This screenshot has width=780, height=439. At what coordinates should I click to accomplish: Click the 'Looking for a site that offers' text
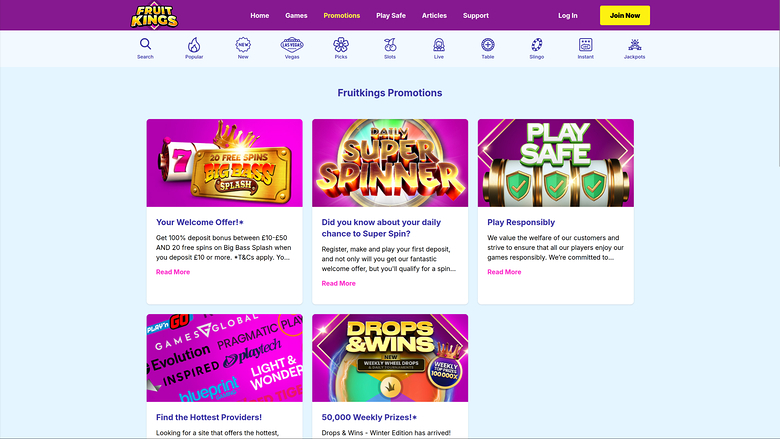click(x=217, y=433)
